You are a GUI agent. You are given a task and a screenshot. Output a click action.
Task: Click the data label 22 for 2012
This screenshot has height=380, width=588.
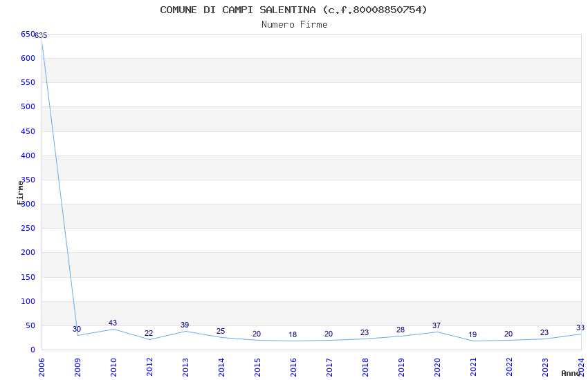pos(149,333)
